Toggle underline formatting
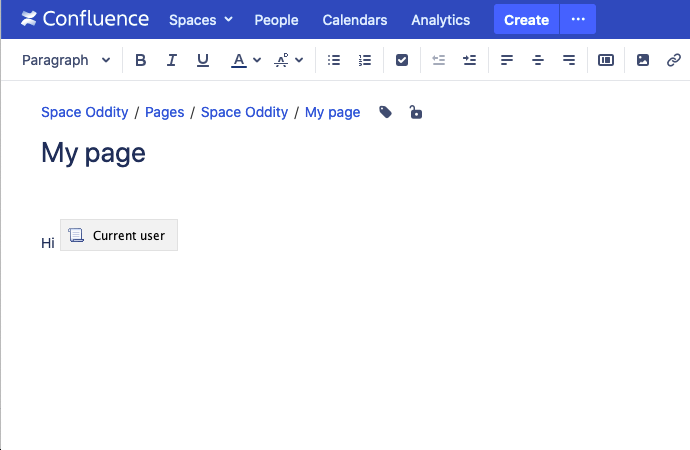The width and height of the screenshot is (690, 450). click(202, 60)
